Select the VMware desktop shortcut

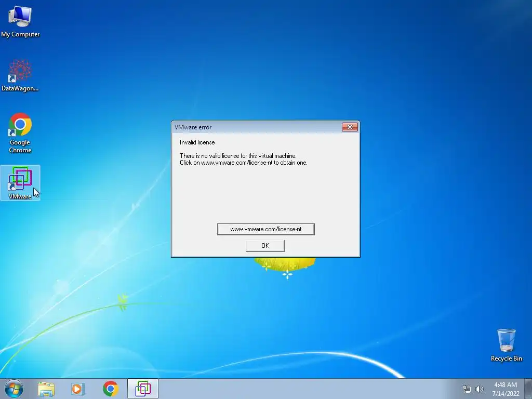[20, 182]
